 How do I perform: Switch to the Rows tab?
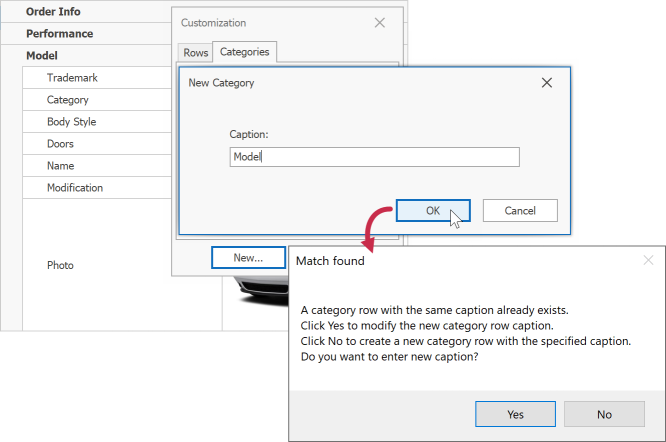[195, 53]
